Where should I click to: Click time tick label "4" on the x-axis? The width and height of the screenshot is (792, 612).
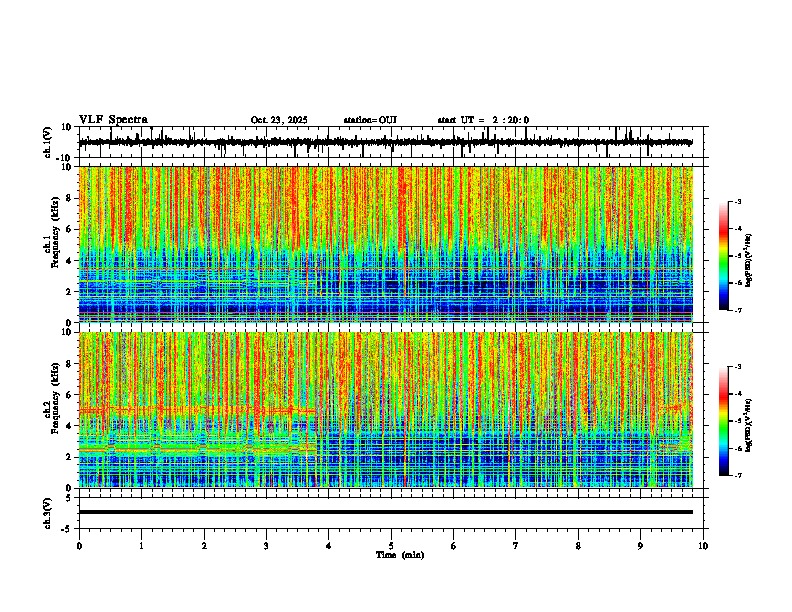click(329, 546)
